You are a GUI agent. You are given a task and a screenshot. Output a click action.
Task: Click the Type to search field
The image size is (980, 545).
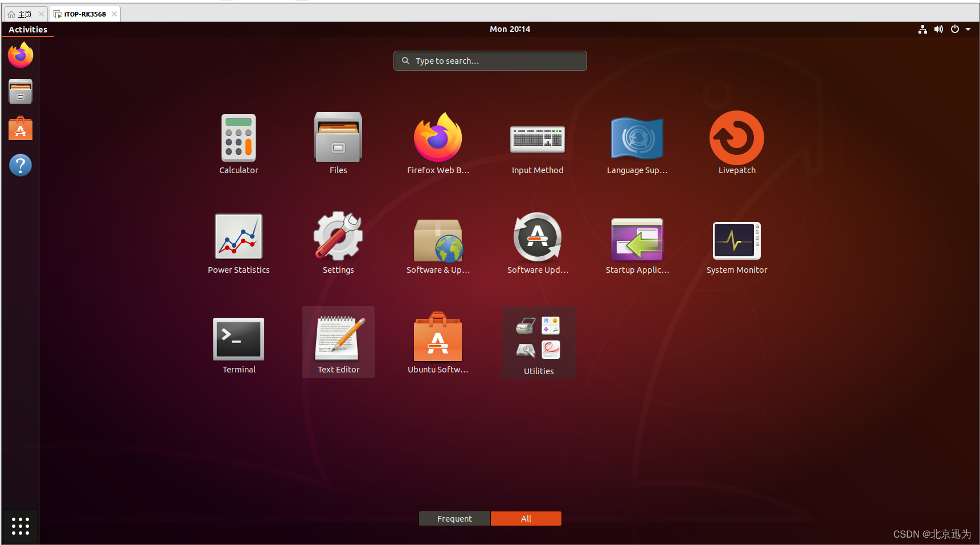tap(490, 61)
